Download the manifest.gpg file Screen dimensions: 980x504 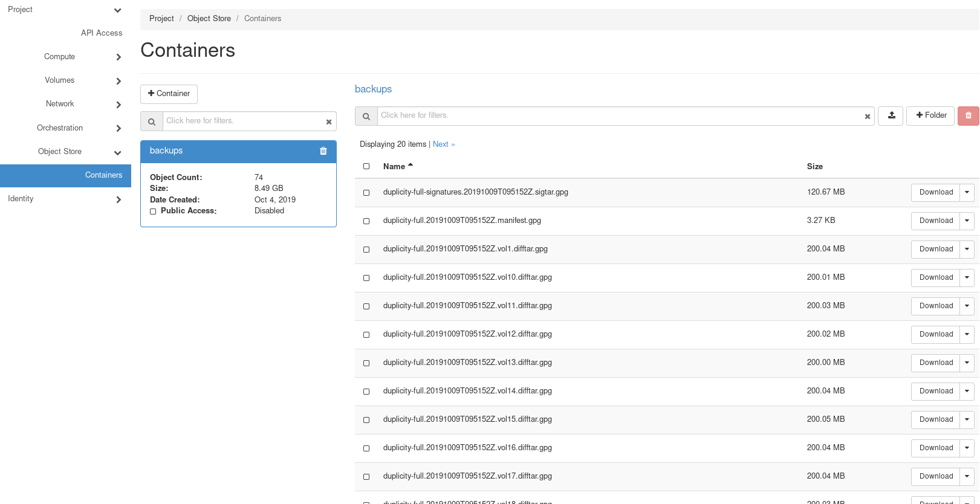point(936,221)
